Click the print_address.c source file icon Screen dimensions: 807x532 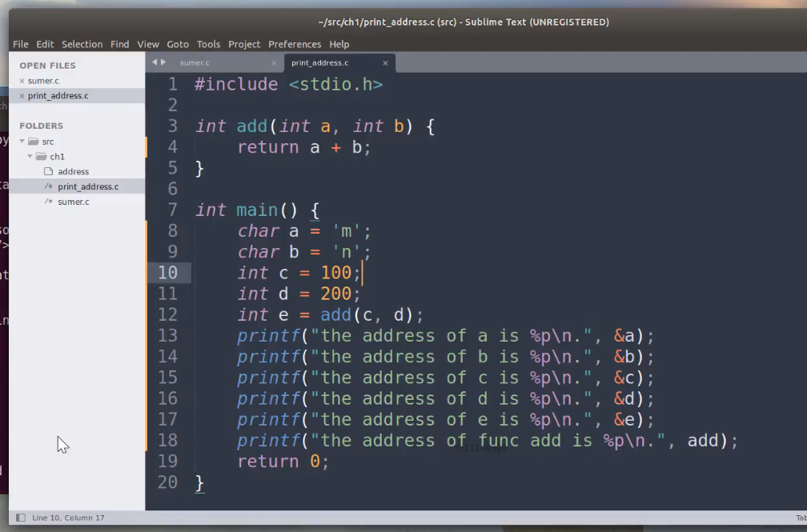48,186
